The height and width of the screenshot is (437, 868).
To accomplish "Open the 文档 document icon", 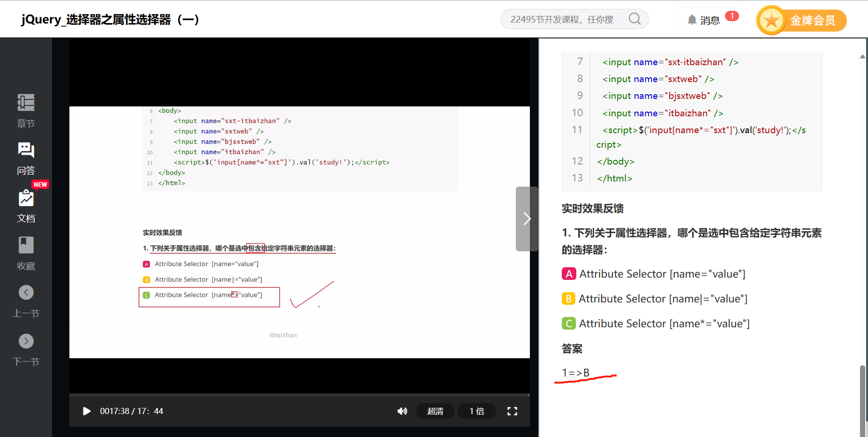I will tap(26, 199).
